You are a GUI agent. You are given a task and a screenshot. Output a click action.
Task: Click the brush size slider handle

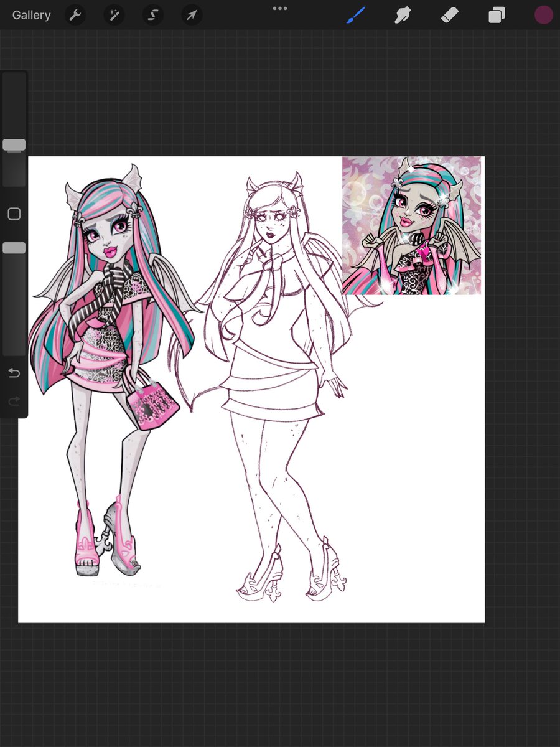(14, 145)
